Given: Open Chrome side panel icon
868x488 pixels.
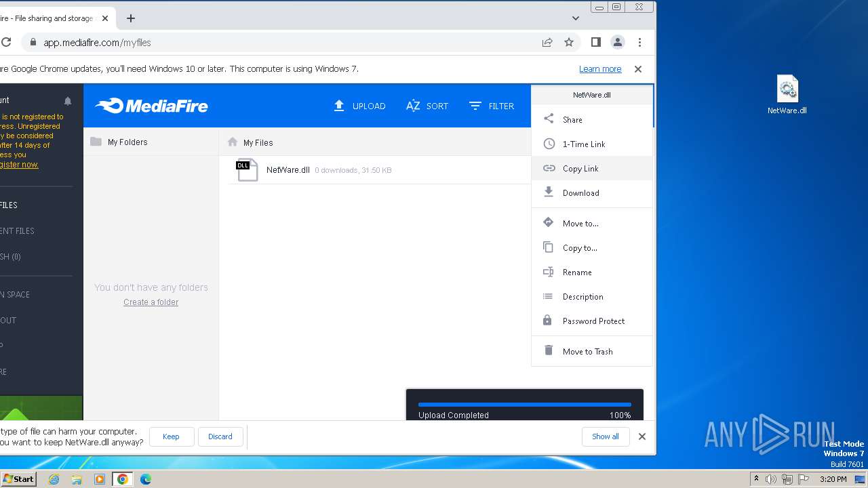Looking at the screenshot, I should click(x=595, y=42).
